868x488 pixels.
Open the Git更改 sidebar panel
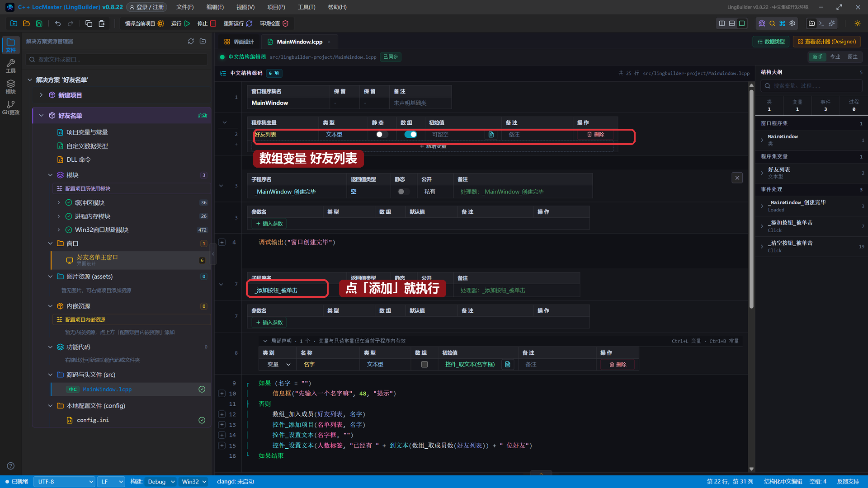point(11,108)
